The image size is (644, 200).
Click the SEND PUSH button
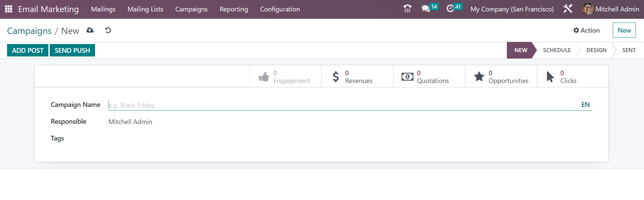[72, 50]
